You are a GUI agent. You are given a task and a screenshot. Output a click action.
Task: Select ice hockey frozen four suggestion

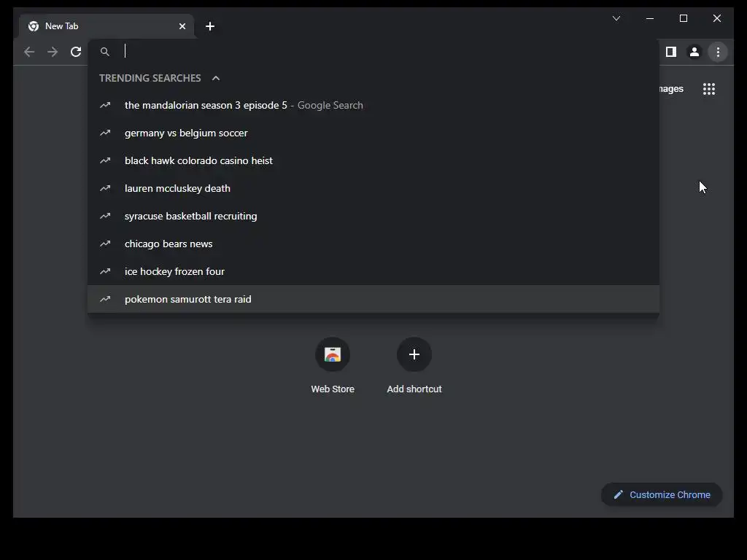(373, 271)
